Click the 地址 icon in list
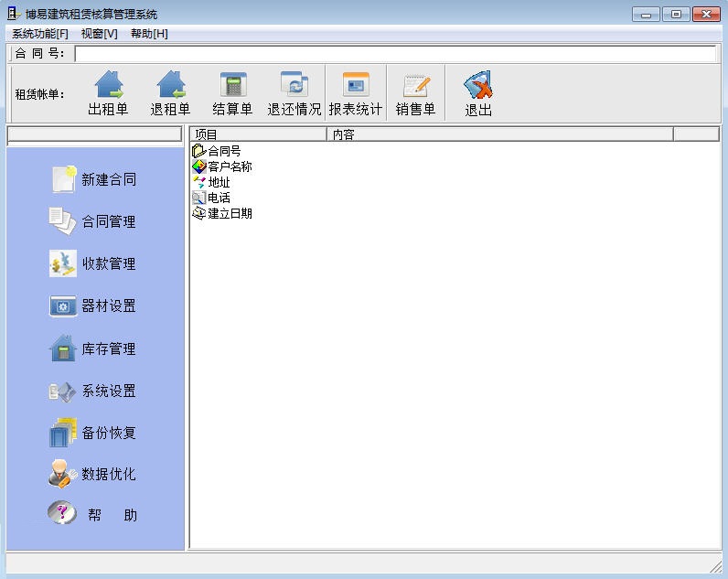 pos(199,182)
